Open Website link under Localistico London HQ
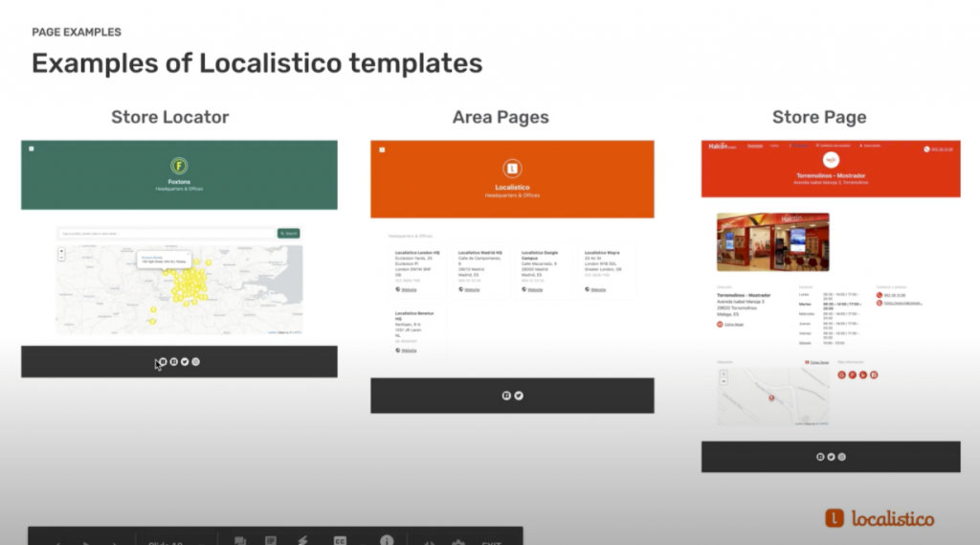The width and height of the screenshot is (980, 545). [407, 288]
